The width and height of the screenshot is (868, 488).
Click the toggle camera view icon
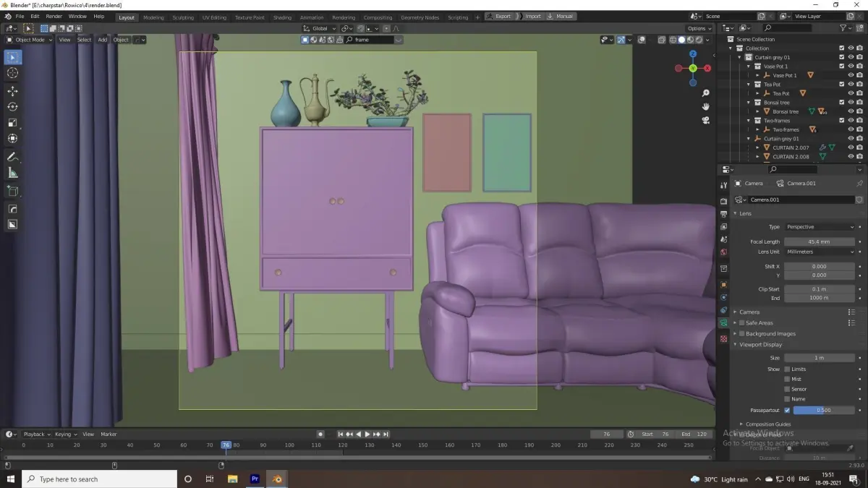point(706,120)
